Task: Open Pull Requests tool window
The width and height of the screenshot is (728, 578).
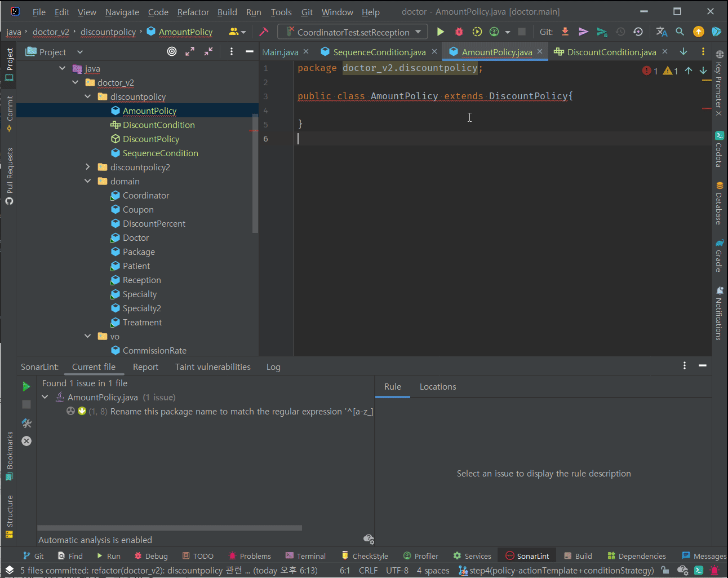Action: click(x=9, y=177)
